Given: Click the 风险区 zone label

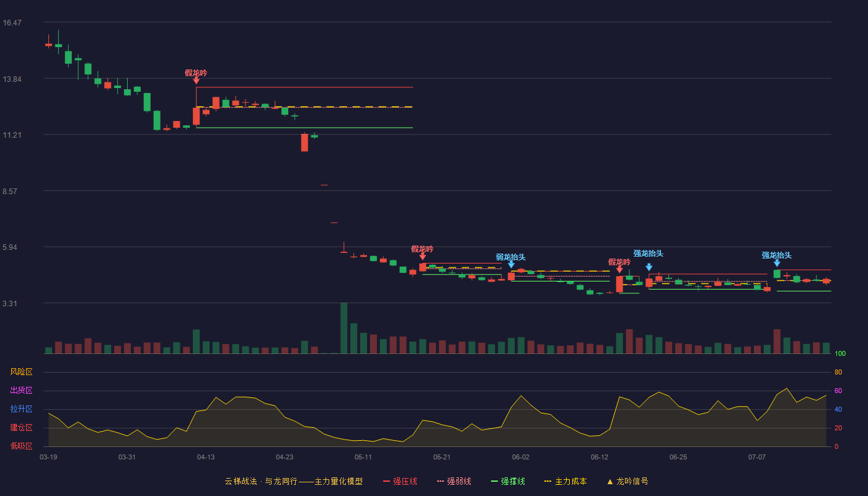Looking at the screenshot, I should 21,372.
